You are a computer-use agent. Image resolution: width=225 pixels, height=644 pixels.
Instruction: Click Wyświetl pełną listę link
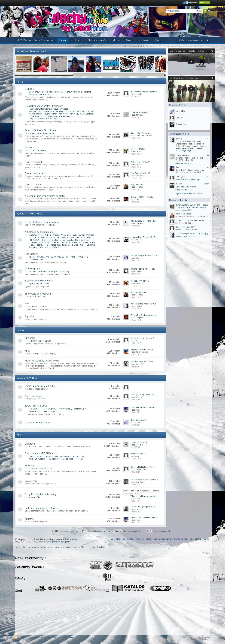pos(61,542)
